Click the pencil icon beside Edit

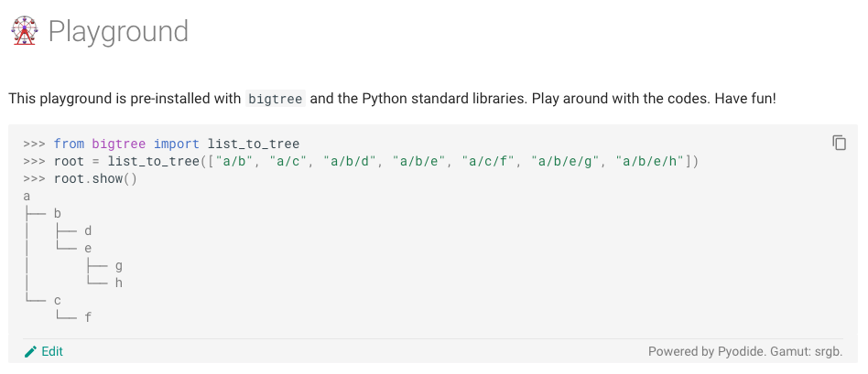pos(31,351)
